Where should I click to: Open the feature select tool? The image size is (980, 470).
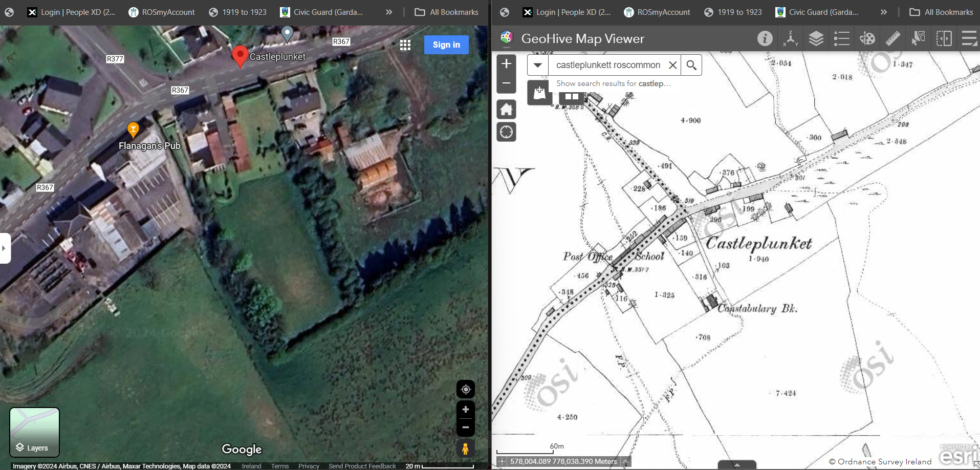tap(919, 38)
